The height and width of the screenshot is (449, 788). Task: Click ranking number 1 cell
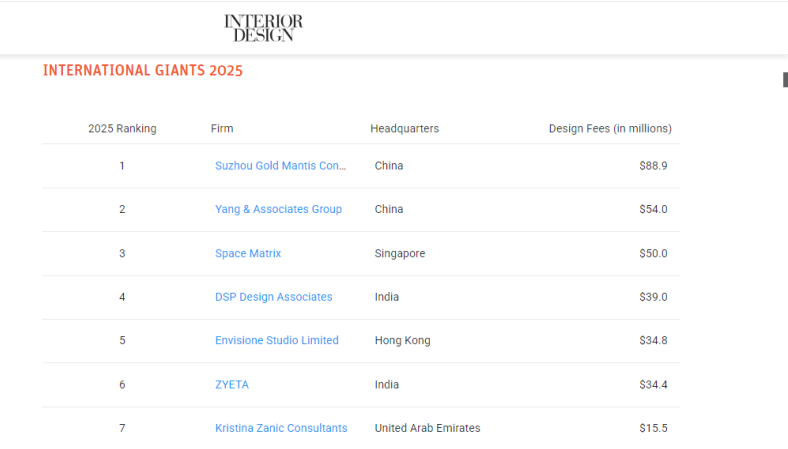point(122,166)
